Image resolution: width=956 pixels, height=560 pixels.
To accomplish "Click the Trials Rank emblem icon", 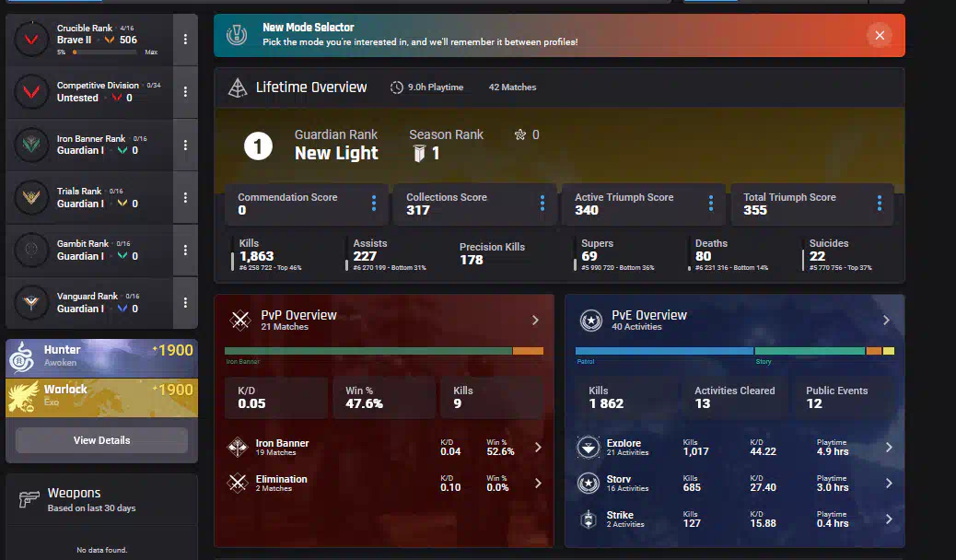I will 33,197.
